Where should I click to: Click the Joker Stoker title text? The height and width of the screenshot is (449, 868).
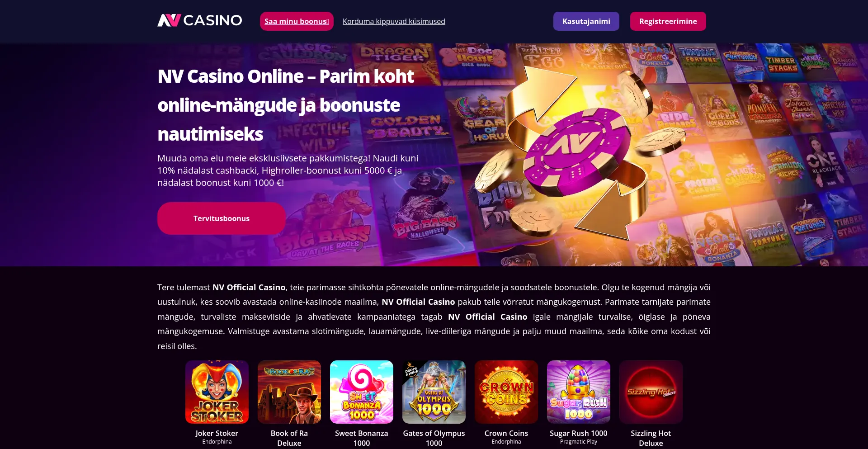pos(217,433)
